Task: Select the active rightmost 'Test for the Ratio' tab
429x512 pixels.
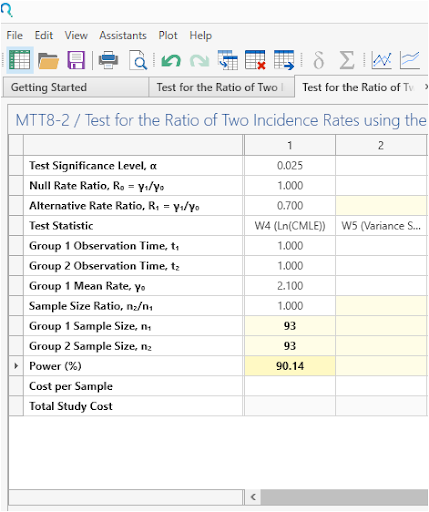Action: [x=358, y=87]
